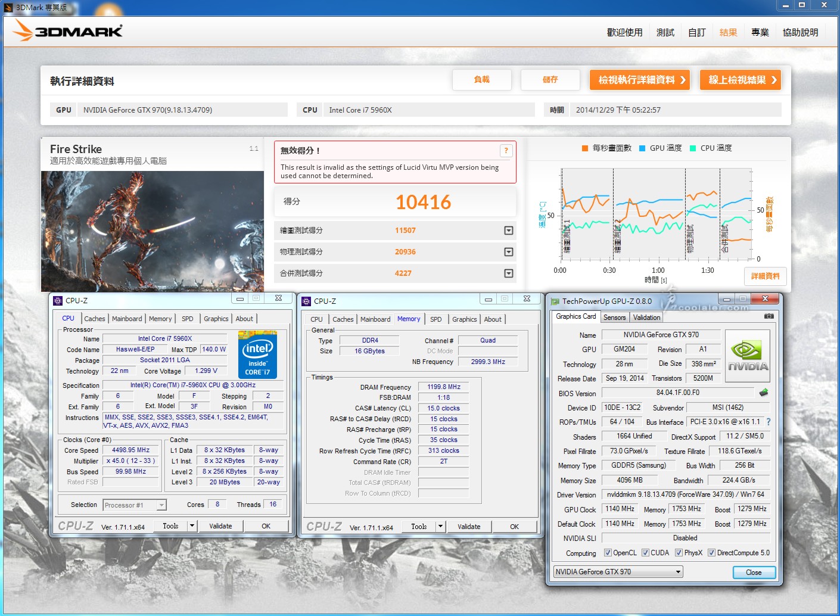Click the NVIDIA logo in GPU-Z
Viewport: 840px width, 616px height.
click(748, 356)
